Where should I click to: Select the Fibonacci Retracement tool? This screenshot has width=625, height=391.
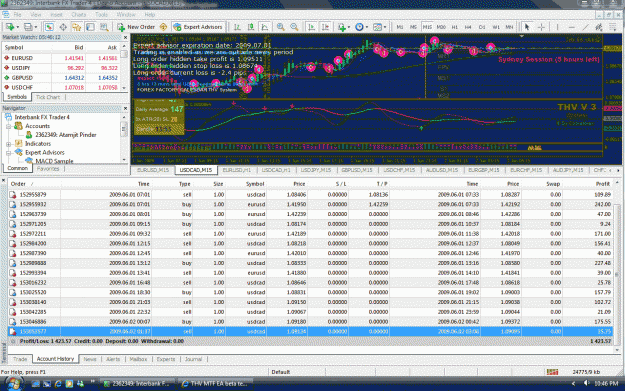click(613, 27)
